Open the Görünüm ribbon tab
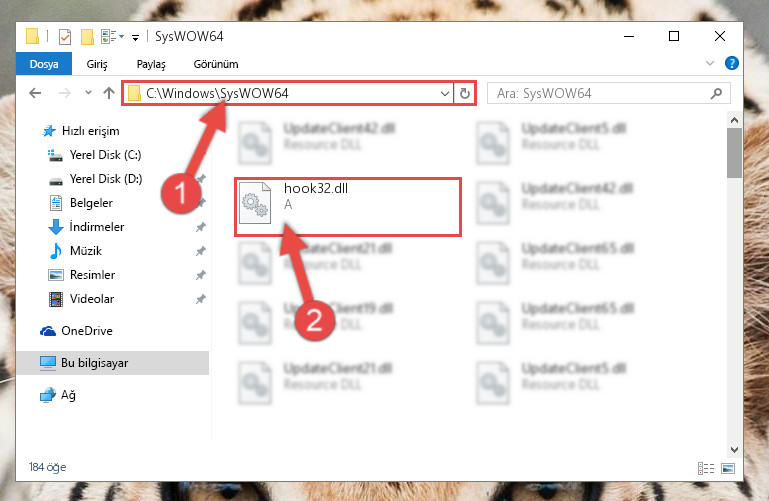769x501 pixels. pyautogui.click(x=216, y=64)
